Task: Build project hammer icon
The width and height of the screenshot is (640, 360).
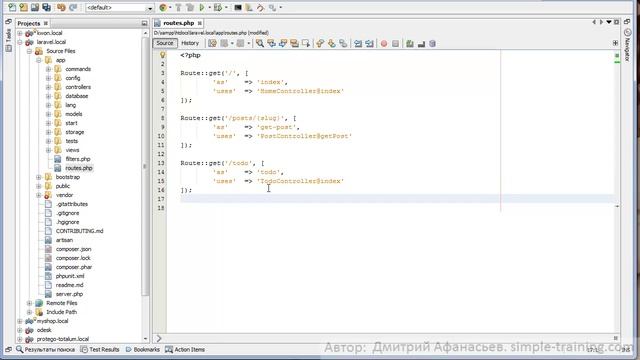Action: 179,7
